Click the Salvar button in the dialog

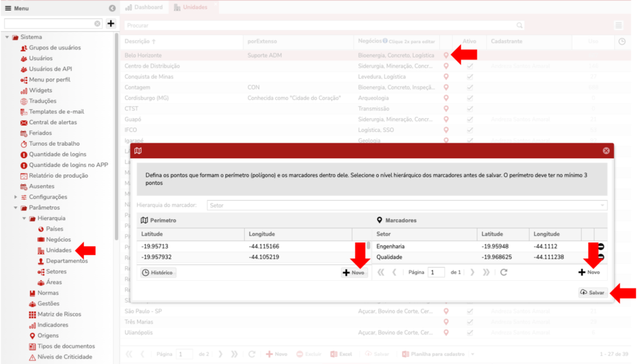[592, 293]
